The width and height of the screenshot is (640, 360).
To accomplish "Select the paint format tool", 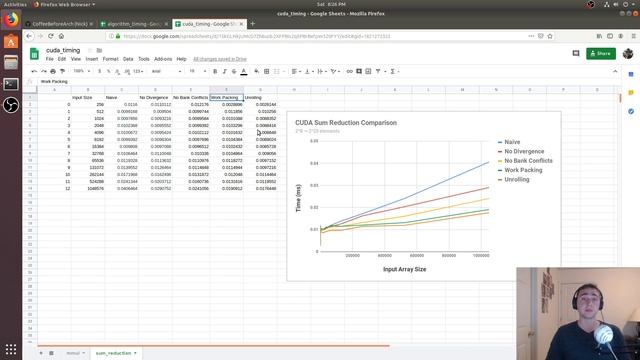I will pos(62,71).
